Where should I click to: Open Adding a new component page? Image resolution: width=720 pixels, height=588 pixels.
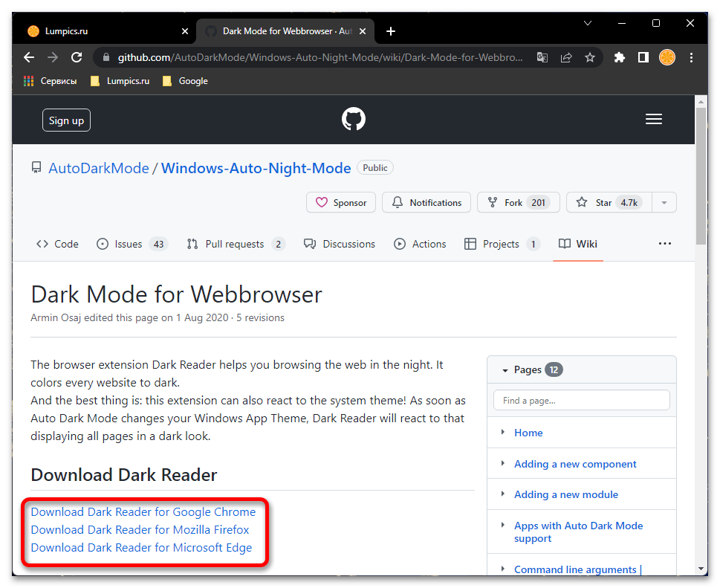click(575, 464)
